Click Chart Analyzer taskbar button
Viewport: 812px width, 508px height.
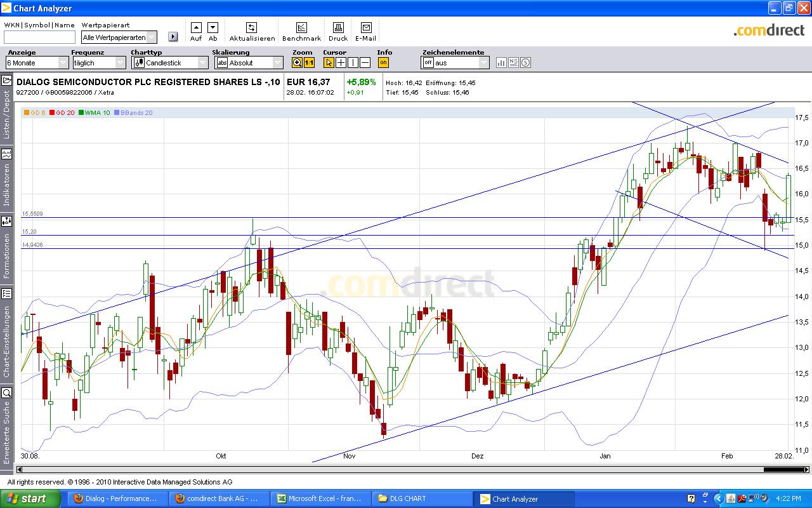pos(523,498)
